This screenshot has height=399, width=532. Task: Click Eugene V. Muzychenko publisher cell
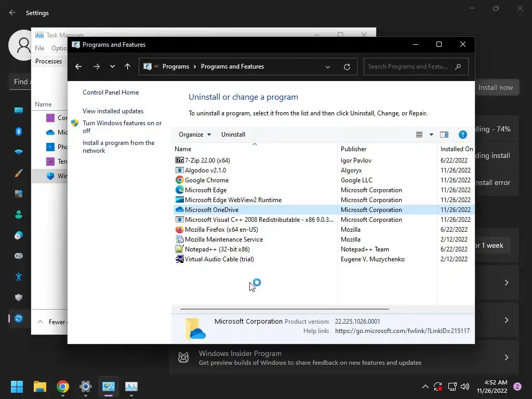click(373, 259)
